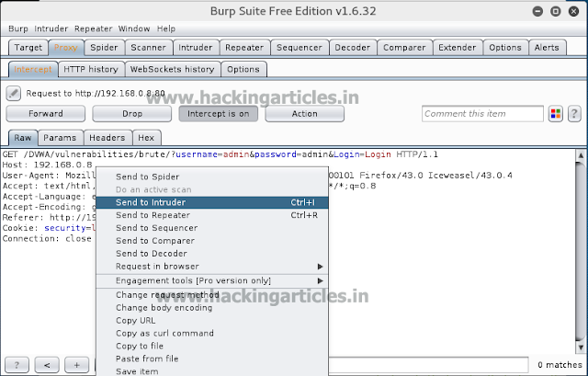Choose Send to Intruder from context menu

pyautogui.click(x=212, y=202)
